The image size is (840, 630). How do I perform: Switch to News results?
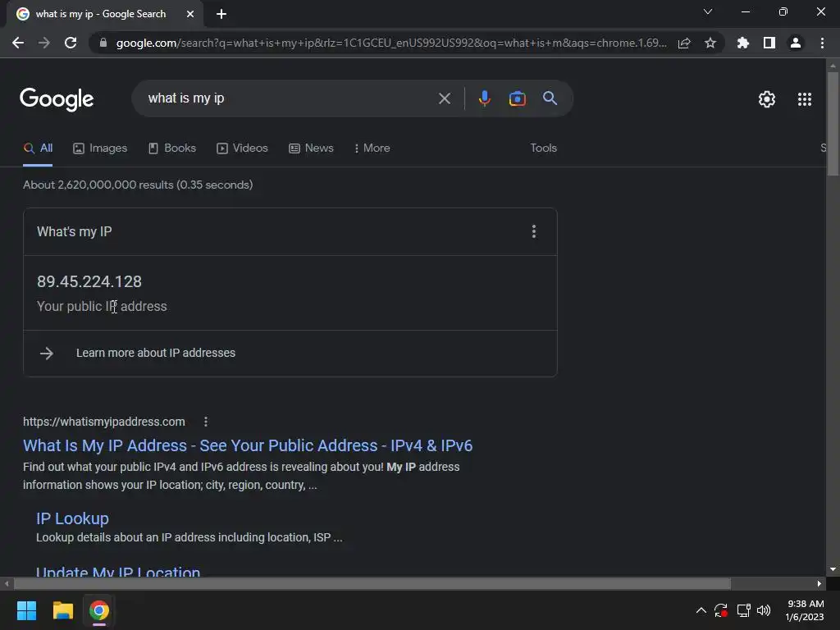311,148
